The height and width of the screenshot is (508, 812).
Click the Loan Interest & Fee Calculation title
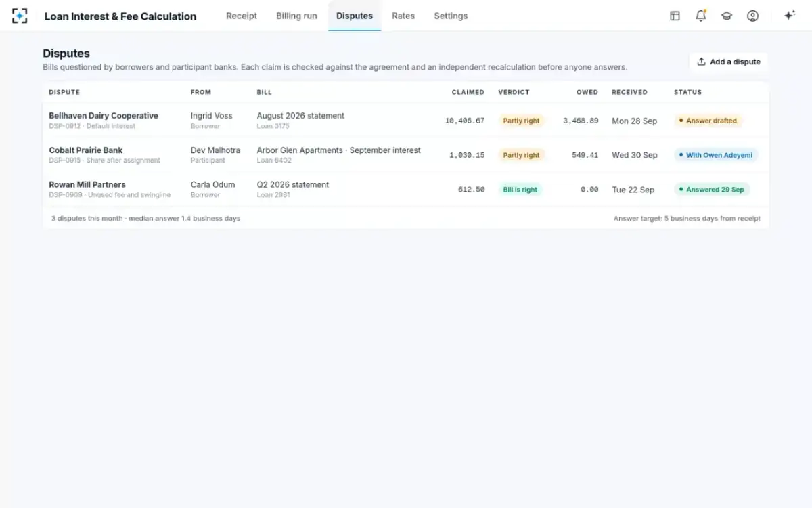click(x=120, y=16)
